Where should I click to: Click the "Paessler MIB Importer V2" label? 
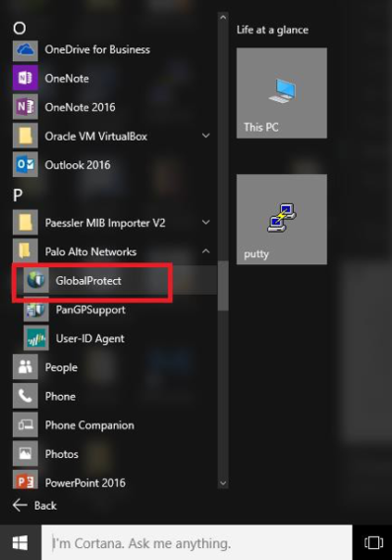click(105, 223)
